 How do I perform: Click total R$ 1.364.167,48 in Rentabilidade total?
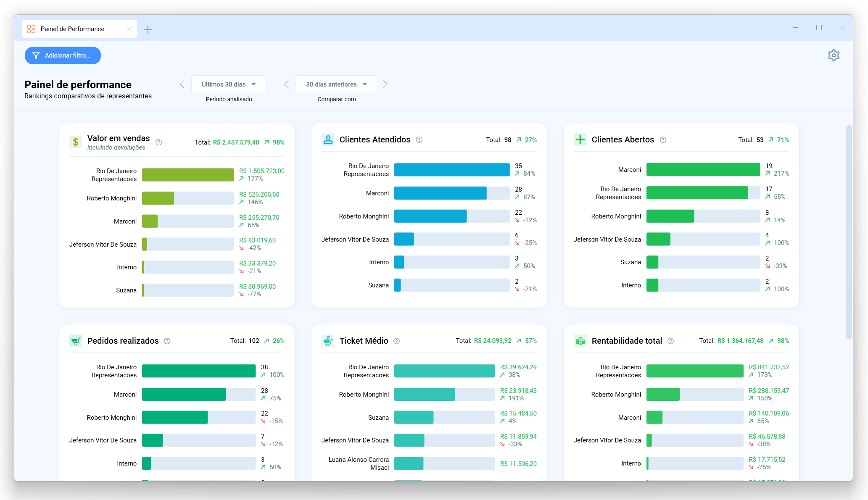[x=741, y=341]
